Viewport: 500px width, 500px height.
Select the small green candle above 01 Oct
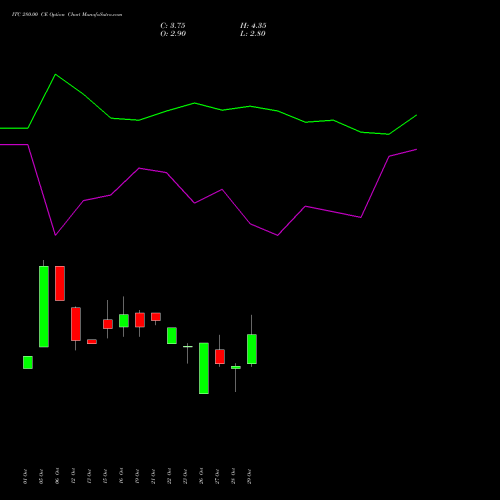28,362
